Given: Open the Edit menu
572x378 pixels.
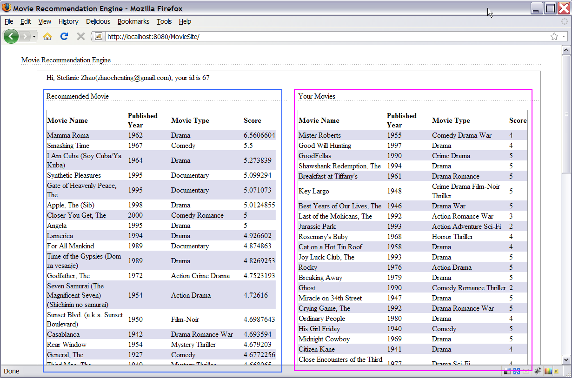Looking at the screenshot, I should click(x=26, y=22).
